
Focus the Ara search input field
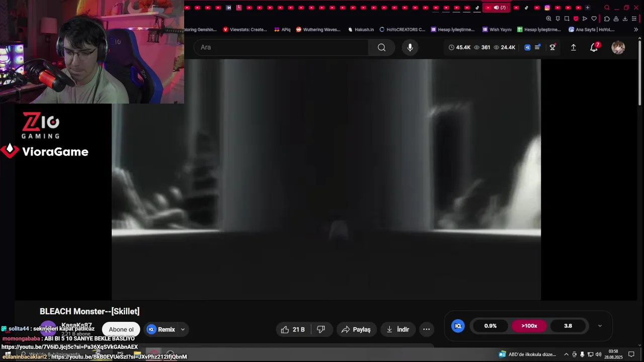[282, 47]
